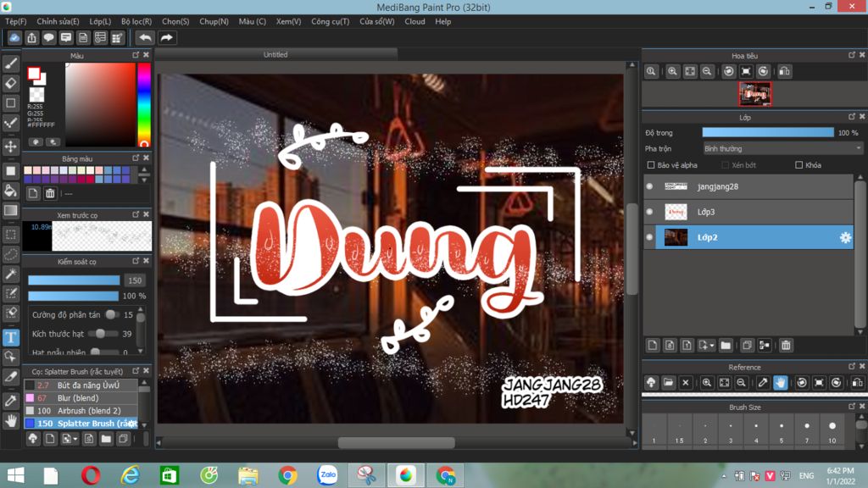Screen dimensions: 868x488
Task: Toggle visibility of jangjang28 layer
Action: 649,186
